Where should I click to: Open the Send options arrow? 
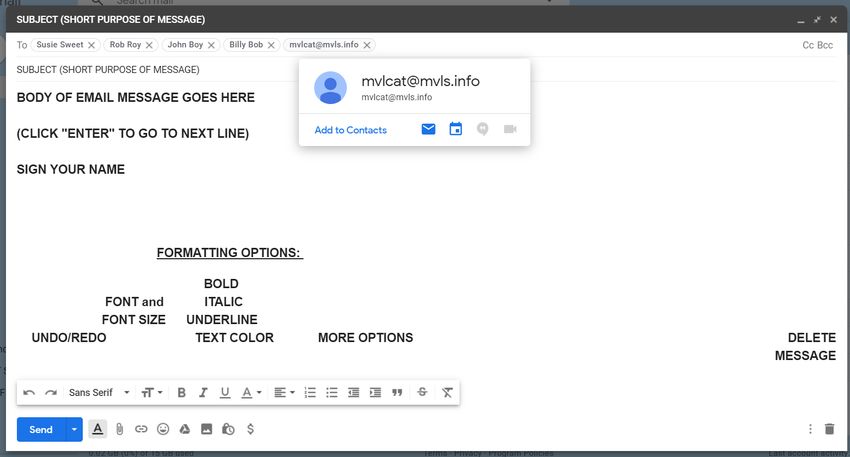[74, 429]
